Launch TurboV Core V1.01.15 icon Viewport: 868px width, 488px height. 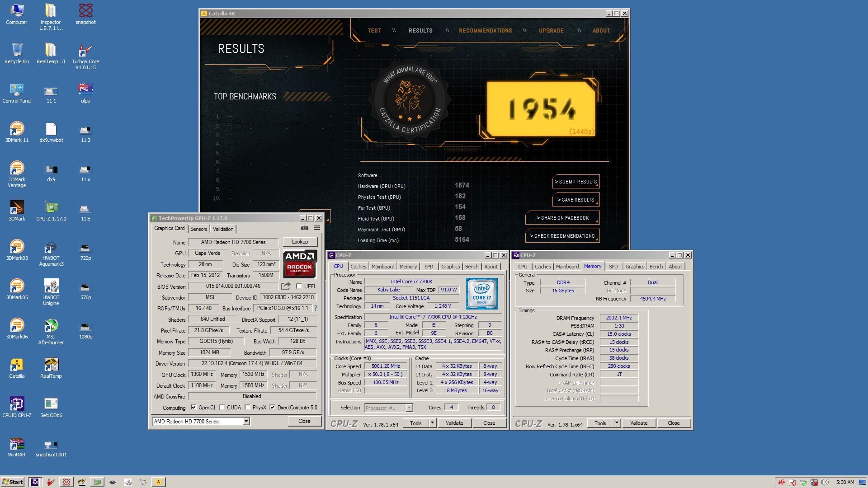click(85, 56)
